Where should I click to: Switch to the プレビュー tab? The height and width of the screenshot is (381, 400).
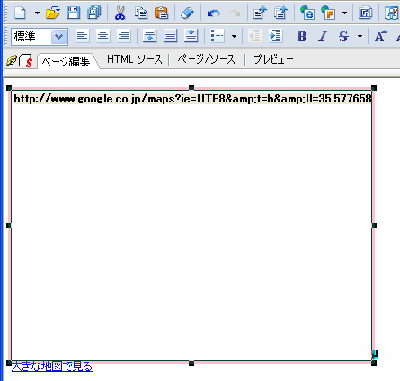pyautogui.click(x=273, y=60)
